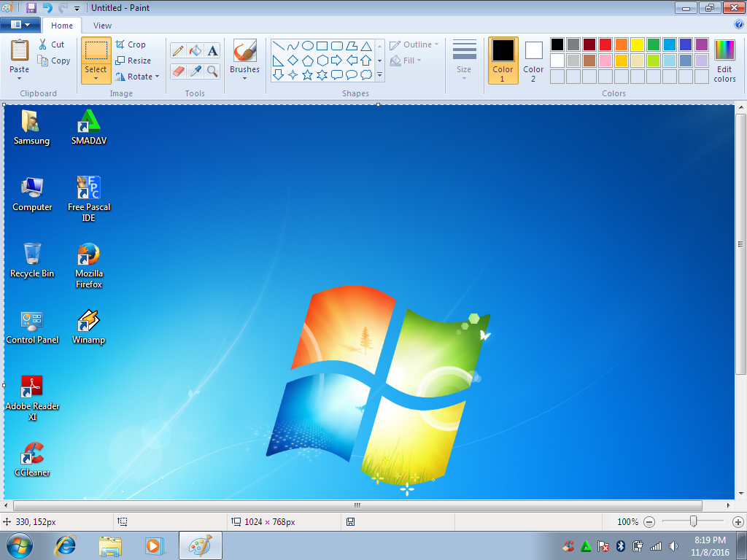Pick the red color swatch
The width and height of the screenshot is (747, 560).
coord(605,44)
